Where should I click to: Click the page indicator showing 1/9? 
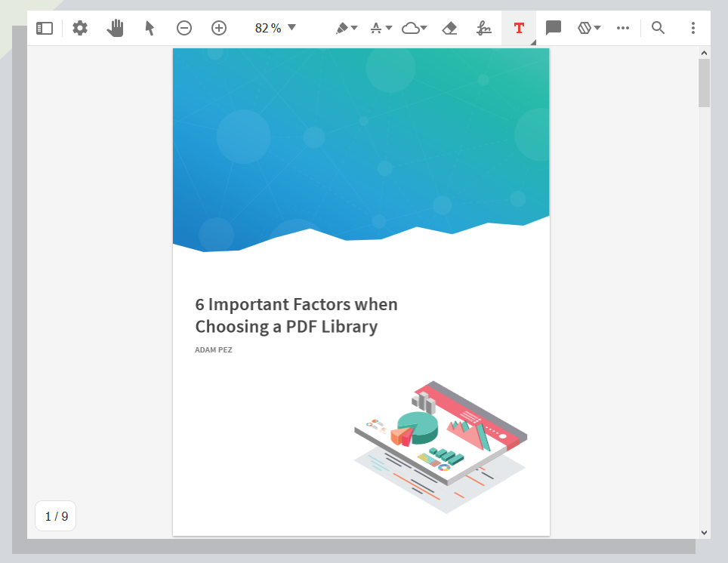point(55,517)
